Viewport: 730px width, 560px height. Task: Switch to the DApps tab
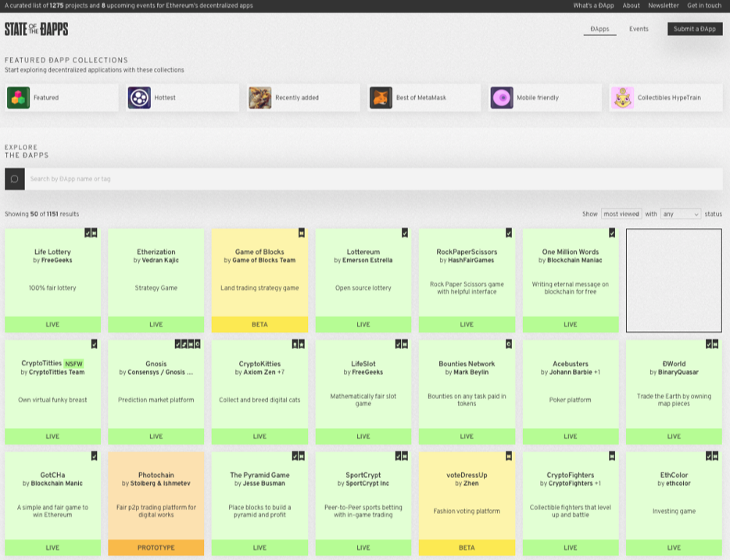(599, 29)
